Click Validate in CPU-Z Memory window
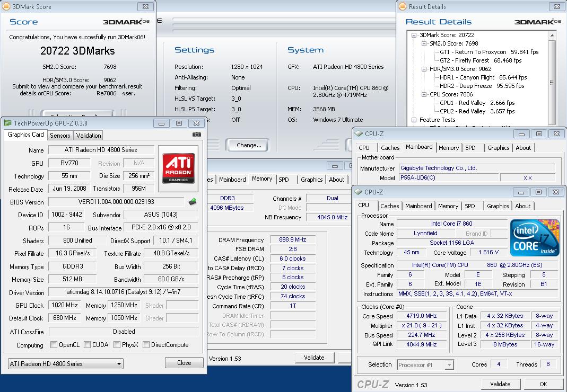Image resolution: width=567 pixels, height=392 pixels. click(314, 358)
